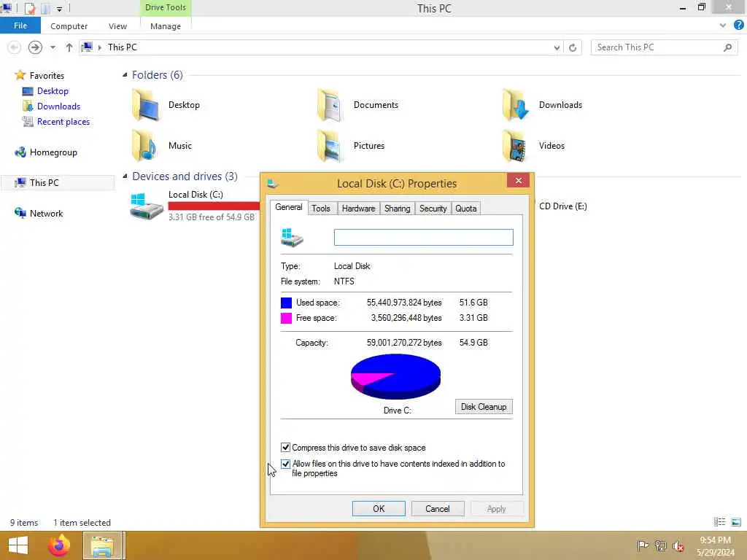
Task: Switch to Tools tab in Properties
Action: pyautogui.click(x=321, y=208)
